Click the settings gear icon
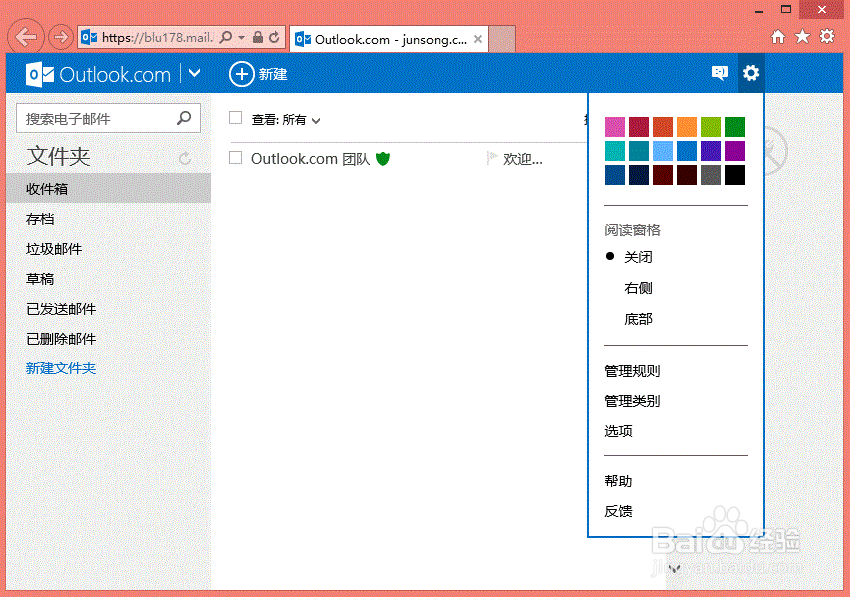850x597 pixels. [x=751, y=73]
